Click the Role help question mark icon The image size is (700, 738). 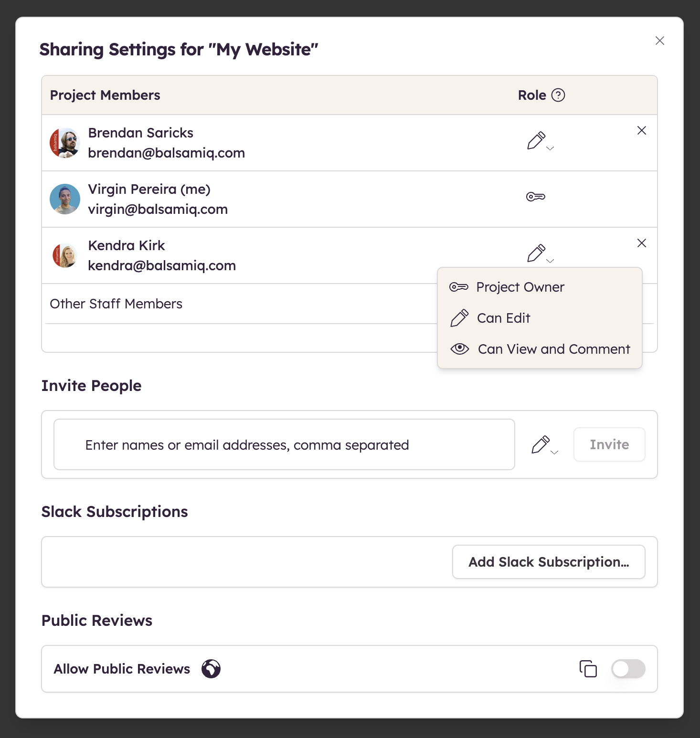(x=558, y=95)
